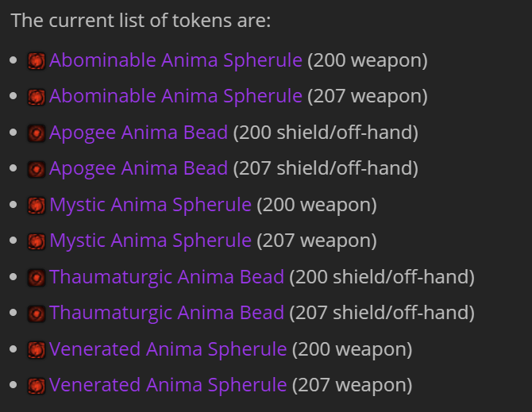Open the Abominable Anima Spherule 200 weapon link

pos(175,60)
